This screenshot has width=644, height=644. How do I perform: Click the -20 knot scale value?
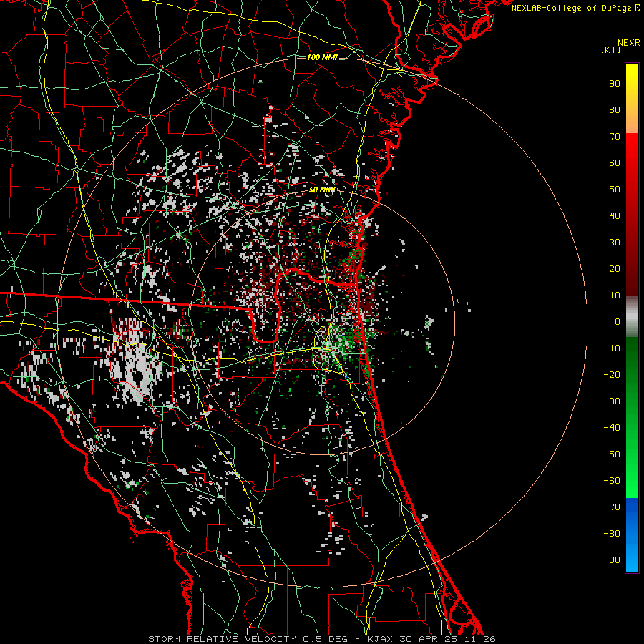(612, 375)
